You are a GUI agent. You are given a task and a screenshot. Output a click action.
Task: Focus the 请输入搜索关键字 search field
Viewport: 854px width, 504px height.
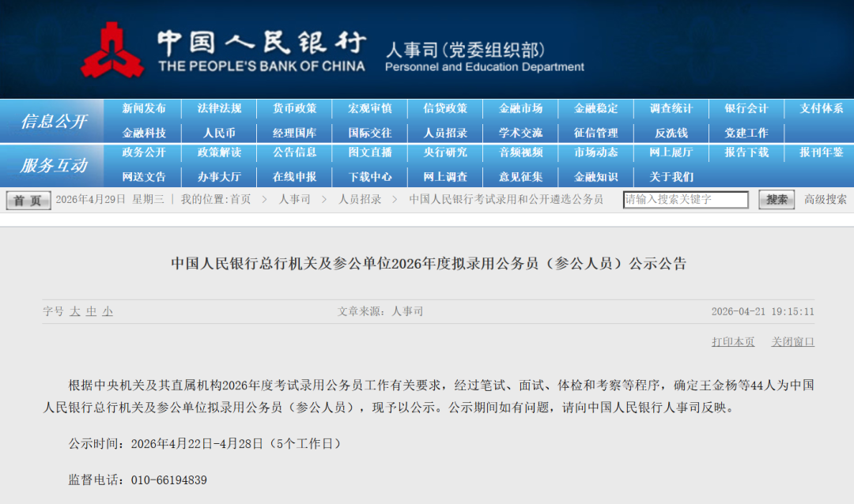tap(686, 199)
